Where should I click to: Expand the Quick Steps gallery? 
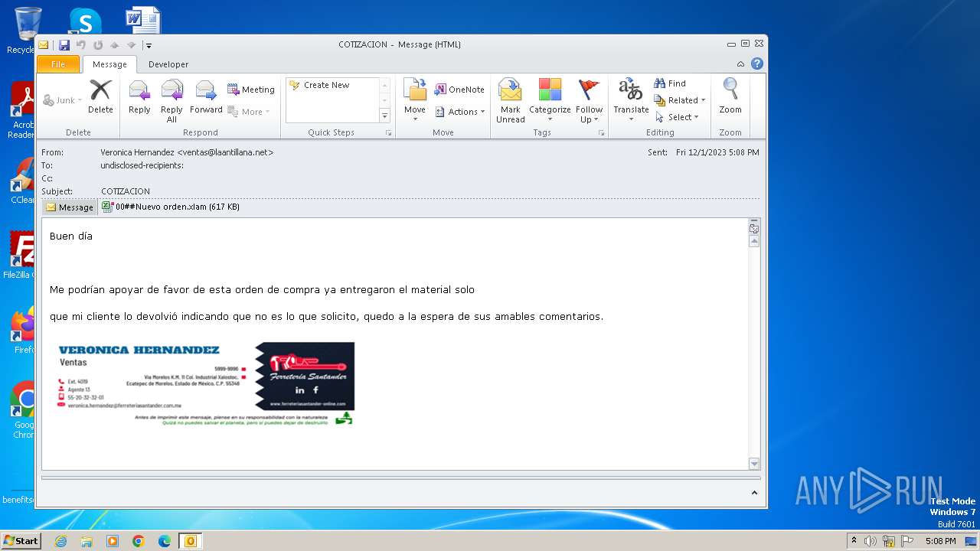tap(384, 116)
